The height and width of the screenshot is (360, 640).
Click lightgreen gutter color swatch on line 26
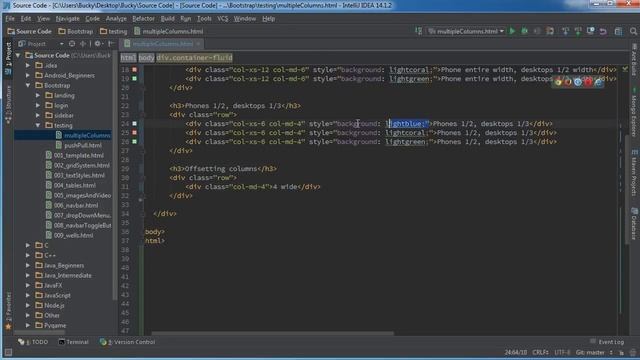[x=134, y=142]
